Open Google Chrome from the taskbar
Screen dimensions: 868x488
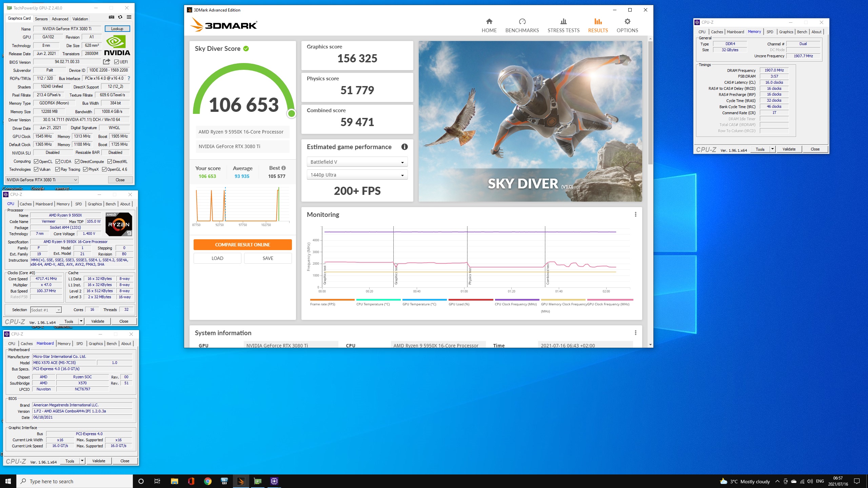[x=208, y=481]
